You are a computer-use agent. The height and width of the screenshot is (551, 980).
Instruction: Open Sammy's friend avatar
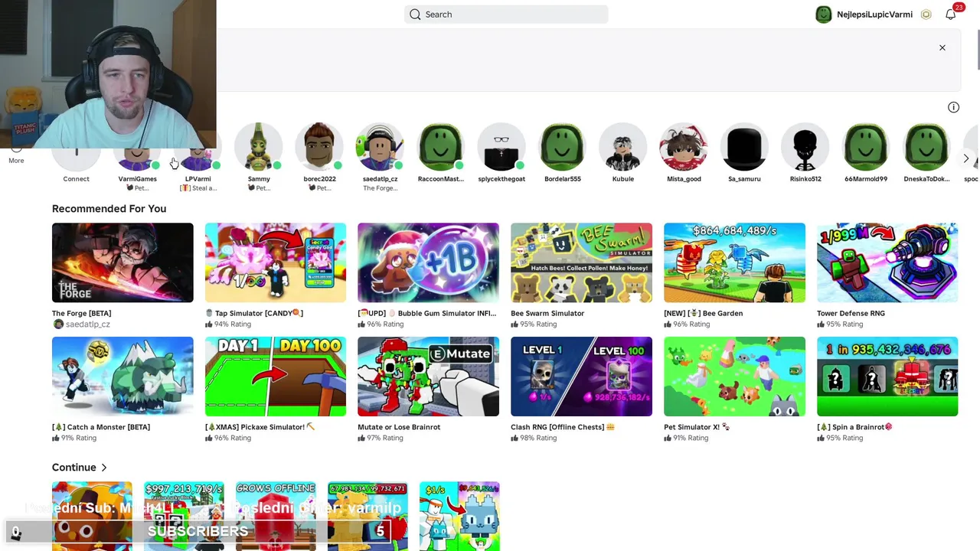259,146
